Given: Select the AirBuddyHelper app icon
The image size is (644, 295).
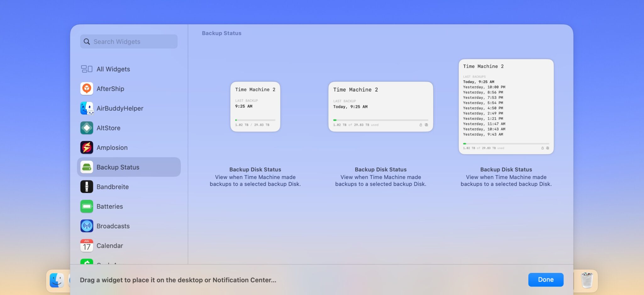Looking at the screenshot, I should (86, 108).
